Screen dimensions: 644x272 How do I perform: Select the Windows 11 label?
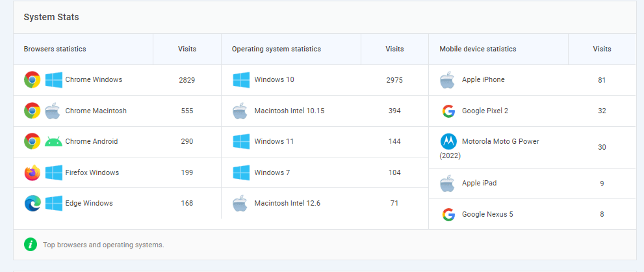point(274,142)
